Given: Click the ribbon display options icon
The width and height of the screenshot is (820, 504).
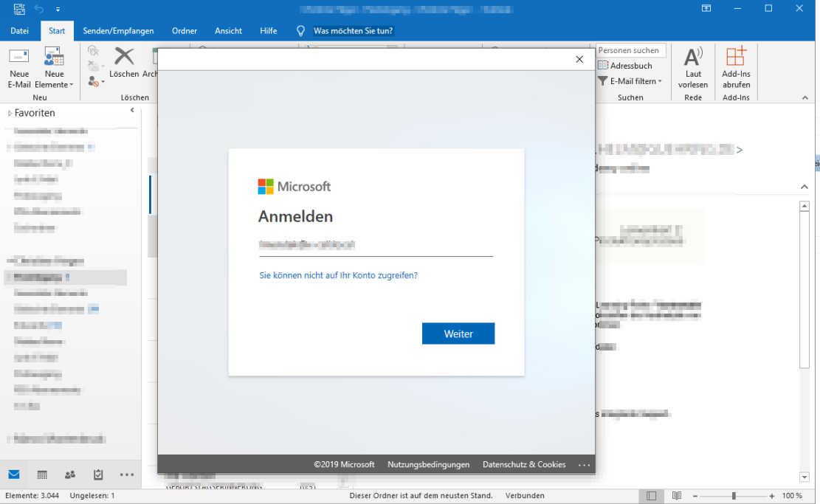Looking at the screenshot, I should click(706, 8).
